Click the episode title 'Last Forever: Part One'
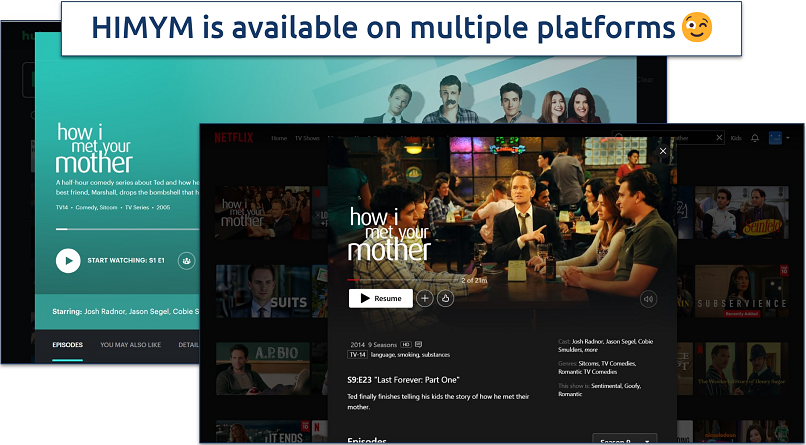The width and height of the screenshot is (806, 445). coord(417,380)
